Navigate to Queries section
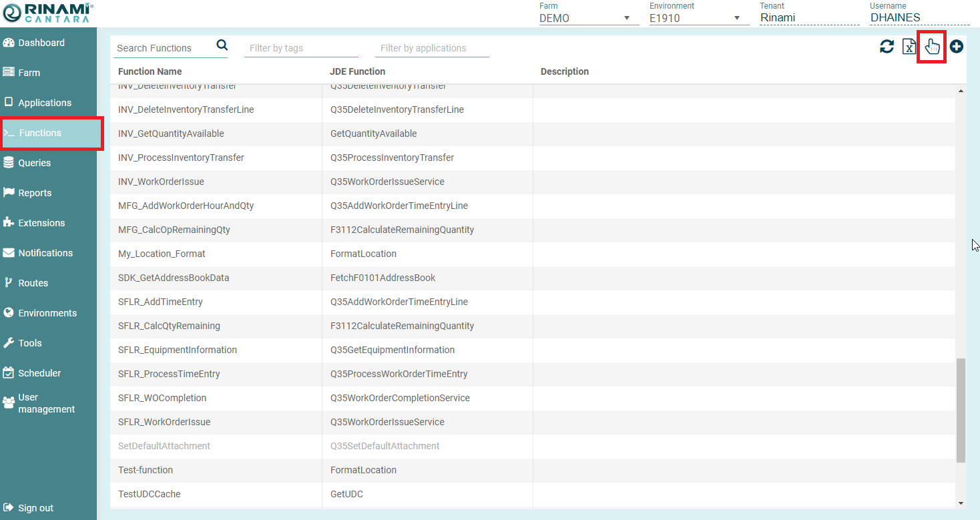Viewport: 980px width, 520px height. pyautogui.click(x=35, y=163)
